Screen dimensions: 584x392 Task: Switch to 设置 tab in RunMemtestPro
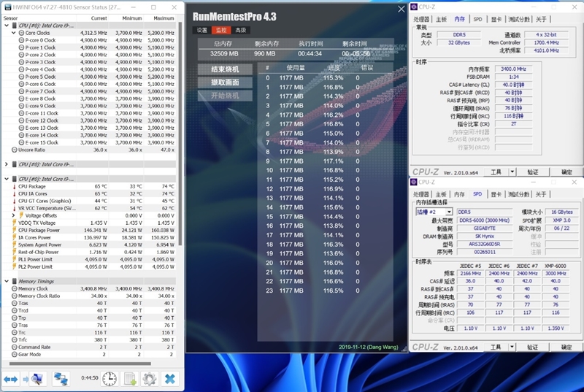(202, 30)
